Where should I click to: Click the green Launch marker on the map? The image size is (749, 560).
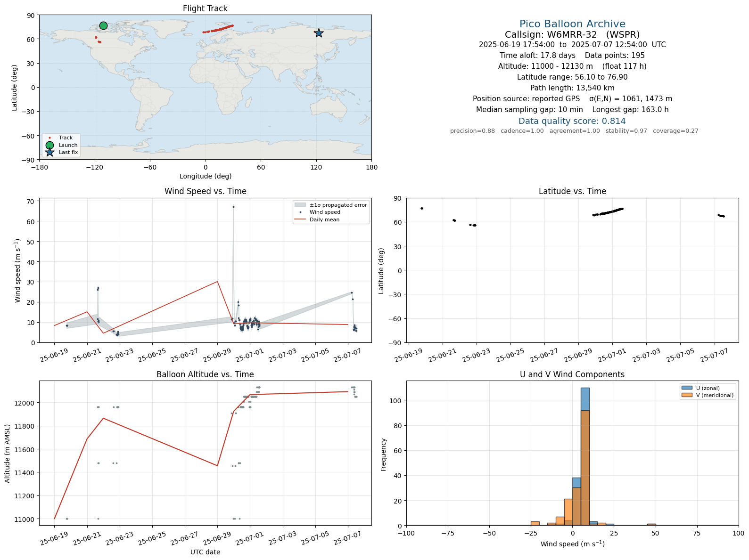103,25
